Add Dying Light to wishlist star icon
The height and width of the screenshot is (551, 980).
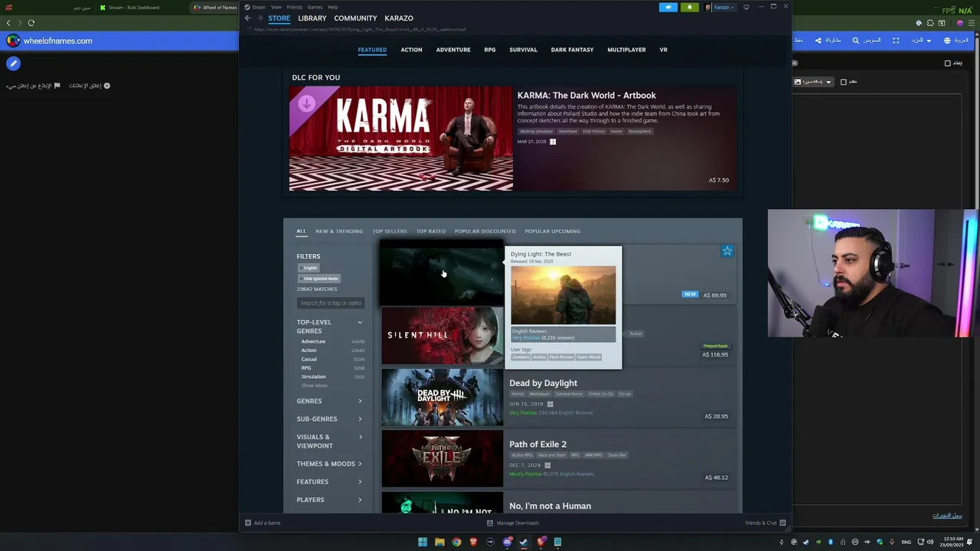tap(727, 251)
